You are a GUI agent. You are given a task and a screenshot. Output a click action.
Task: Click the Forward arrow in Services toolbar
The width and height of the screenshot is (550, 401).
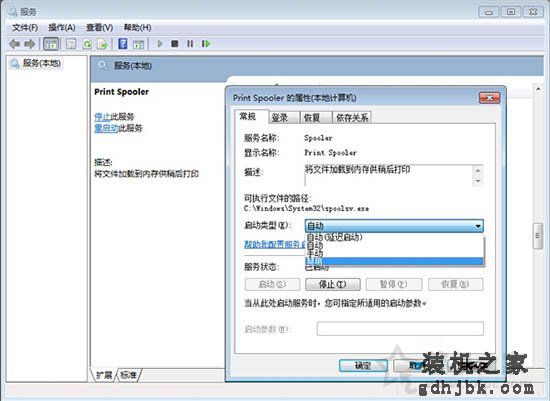tap(30, 44)
